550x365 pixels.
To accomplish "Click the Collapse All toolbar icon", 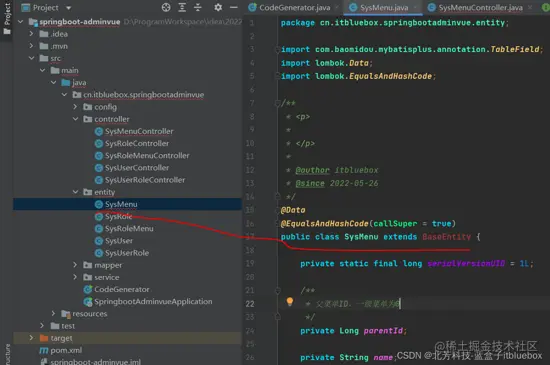I will tap(198, 7).
